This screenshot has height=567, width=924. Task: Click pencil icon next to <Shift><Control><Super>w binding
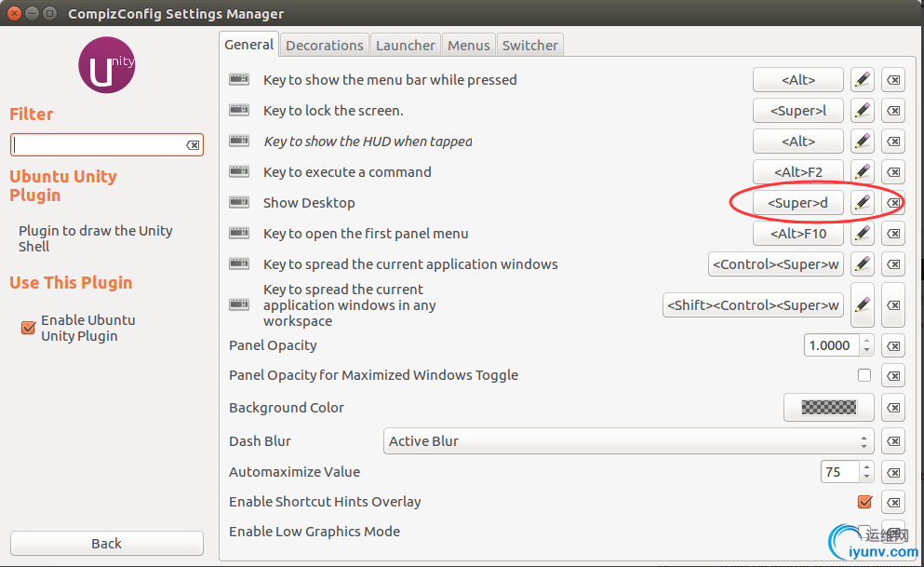tap(863, 304)
